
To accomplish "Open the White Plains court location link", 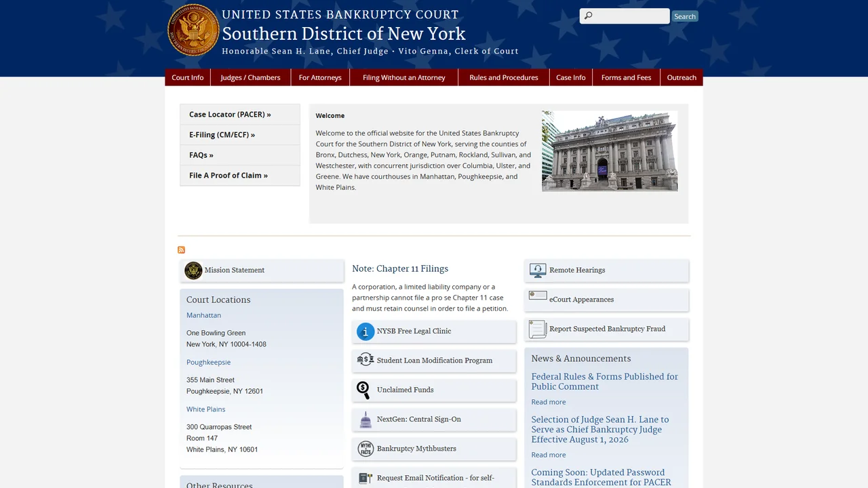I will coord(205,409).
